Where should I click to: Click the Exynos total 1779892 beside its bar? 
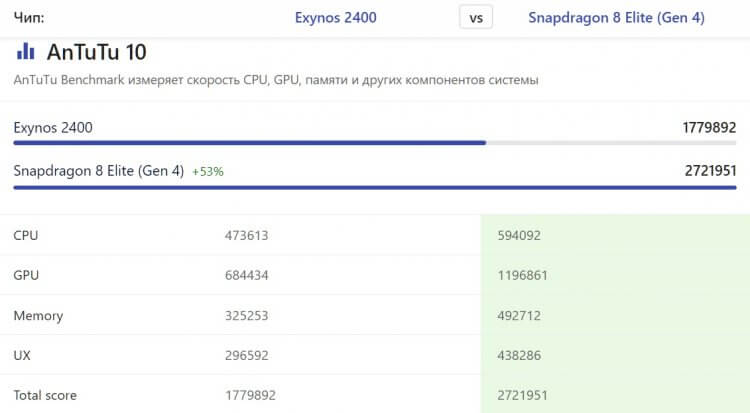pos(709,128)
